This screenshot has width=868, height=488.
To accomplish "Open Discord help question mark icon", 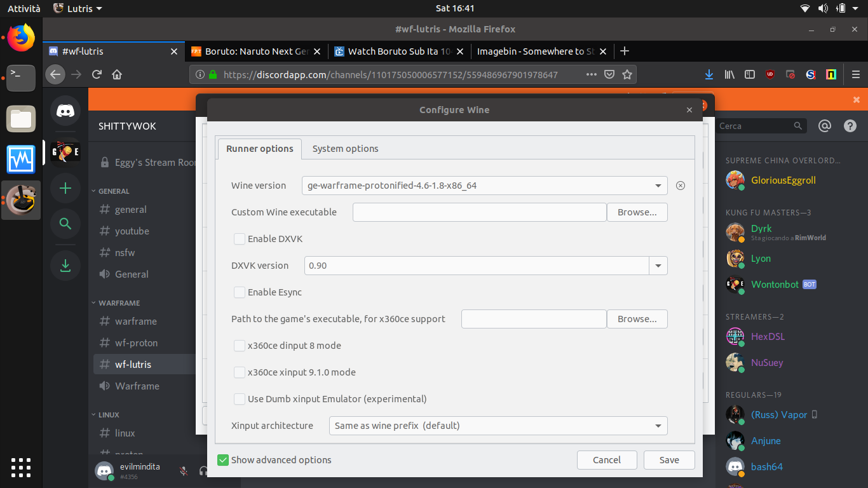I will 850,126.
